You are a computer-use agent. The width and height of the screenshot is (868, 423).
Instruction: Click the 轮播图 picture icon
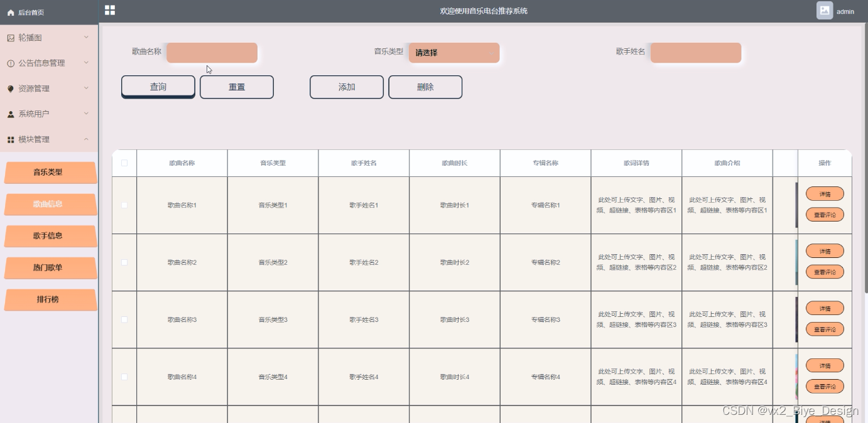11,38
